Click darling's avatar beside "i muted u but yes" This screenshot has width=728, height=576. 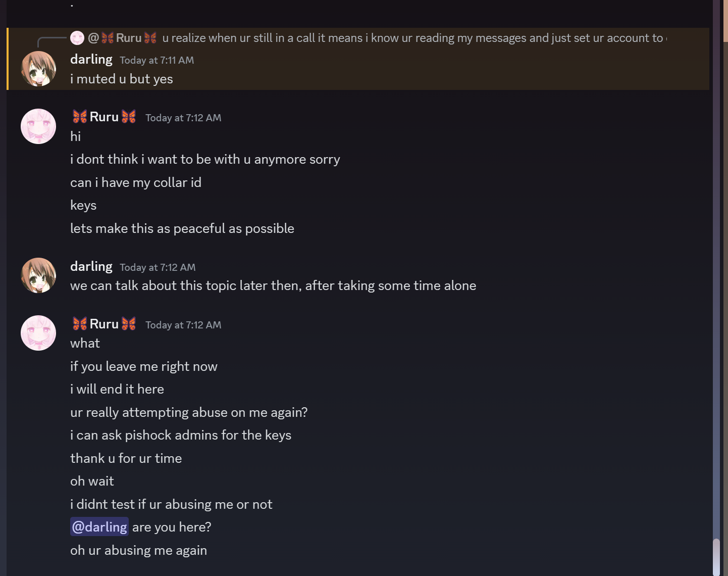pos(38,69)
